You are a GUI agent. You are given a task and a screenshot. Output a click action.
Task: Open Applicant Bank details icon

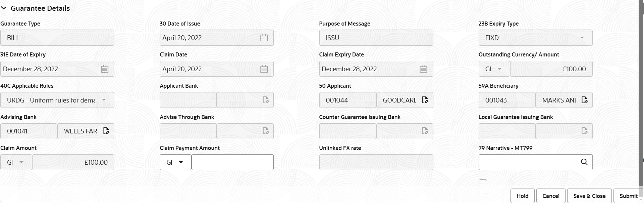coord(266,100)
